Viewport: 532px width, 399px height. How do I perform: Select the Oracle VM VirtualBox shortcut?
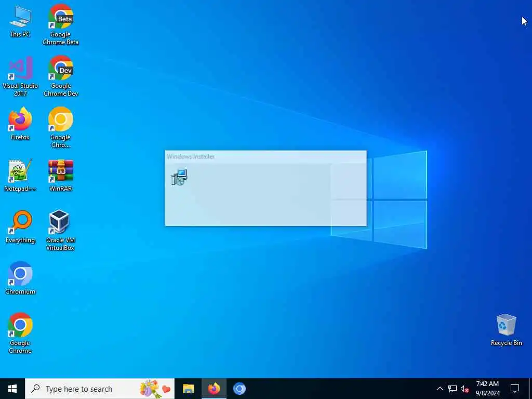point(60,230)
